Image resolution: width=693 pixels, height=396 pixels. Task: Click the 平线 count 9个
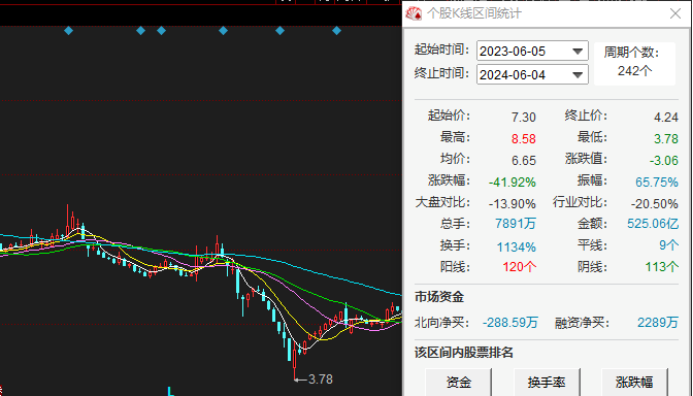[x=669, y=245]
